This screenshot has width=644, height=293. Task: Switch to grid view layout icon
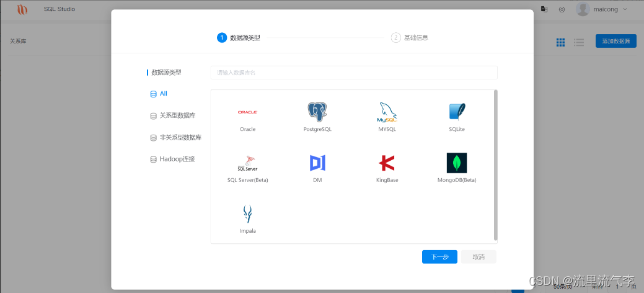coord(560,42)
